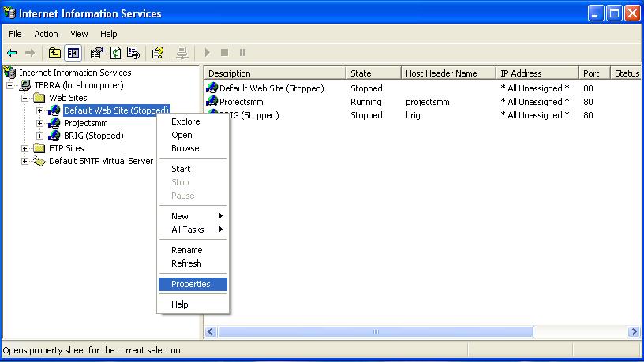Click the Properties toolbar icon
This screenshot has width=644, height=362.
pyautogui.click(x=97, y=53)
